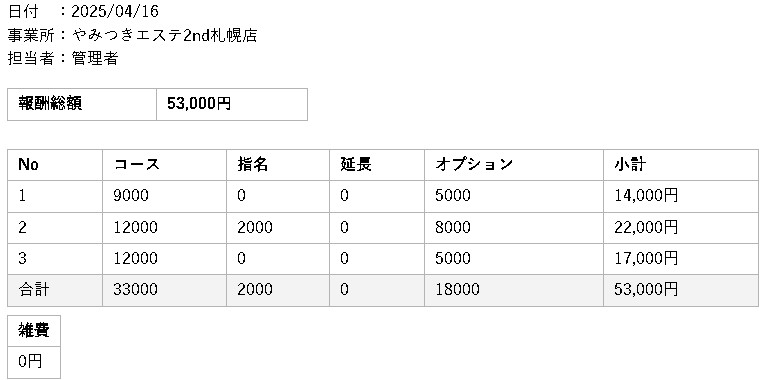Click the No column header

point(55,165)
